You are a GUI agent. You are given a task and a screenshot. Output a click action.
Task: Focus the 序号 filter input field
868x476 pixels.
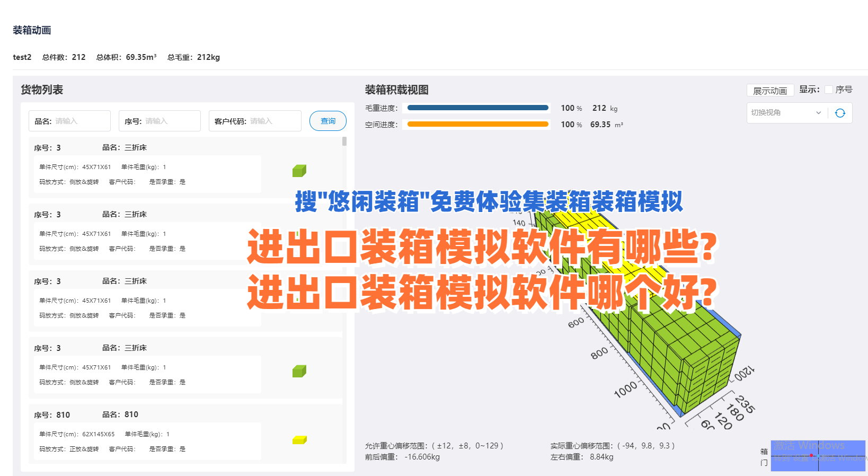pos(160,121)
